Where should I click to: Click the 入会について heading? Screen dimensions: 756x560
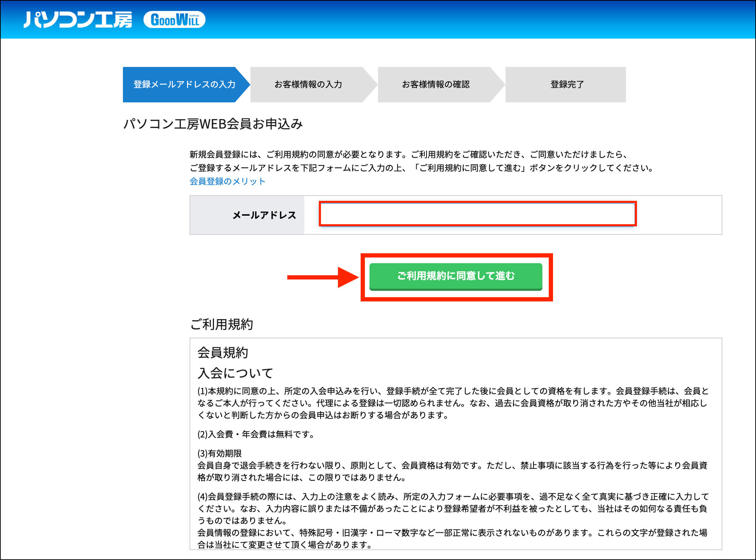(x=236, y=373)
